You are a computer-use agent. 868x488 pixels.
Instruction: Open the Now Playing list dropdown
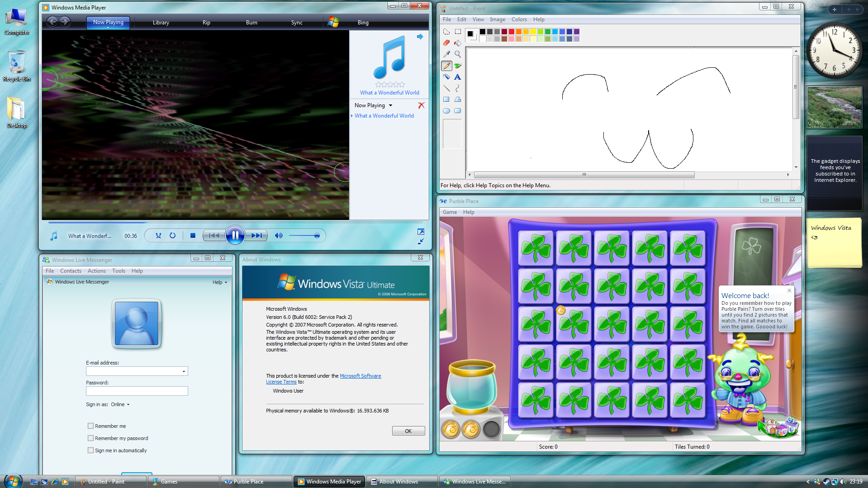tap(390, 105)
